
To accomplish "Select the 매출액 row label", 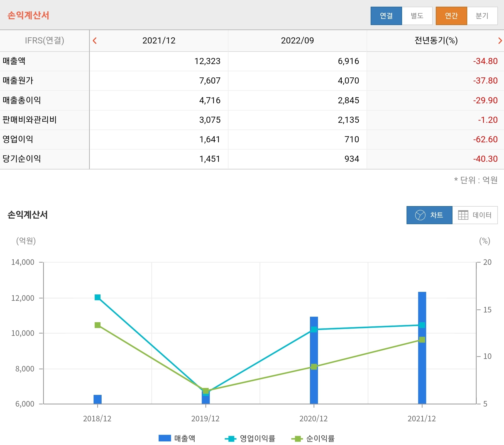I will click(14, 61).
